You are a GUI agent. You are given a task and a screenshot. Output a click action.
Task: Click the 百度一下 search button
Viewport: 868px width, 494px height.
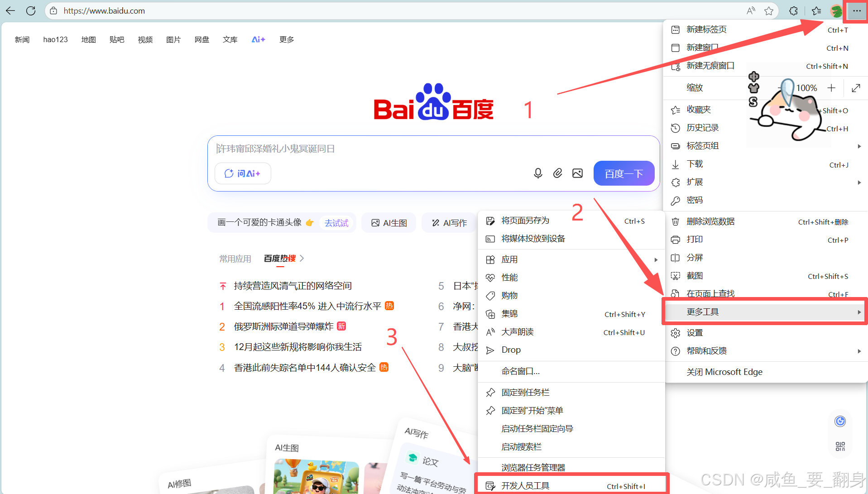click(623, 173)
